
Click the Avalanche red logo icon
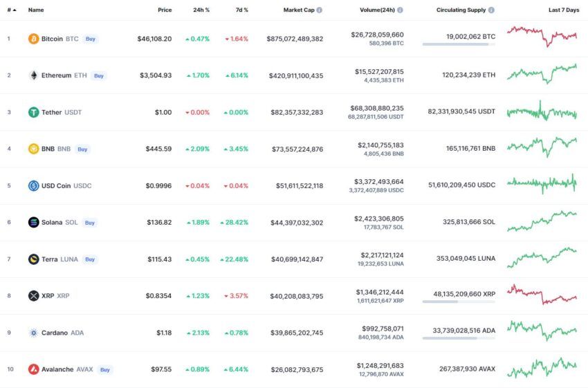pyautogui.click(x=33, y=369)
